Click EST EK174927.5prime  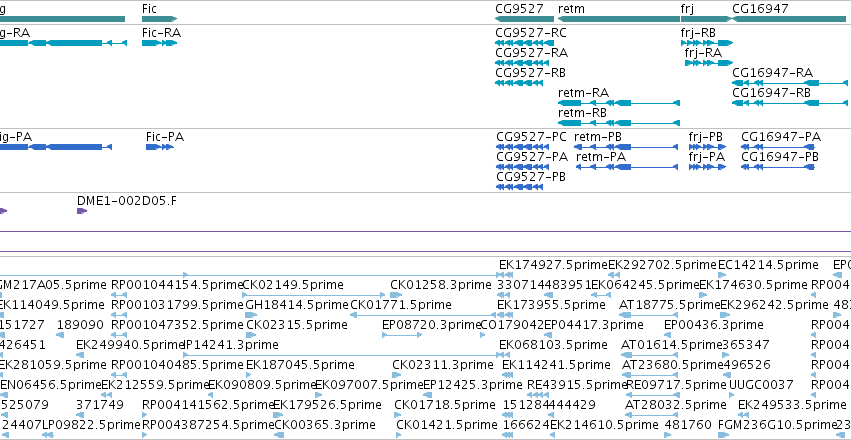553,265
